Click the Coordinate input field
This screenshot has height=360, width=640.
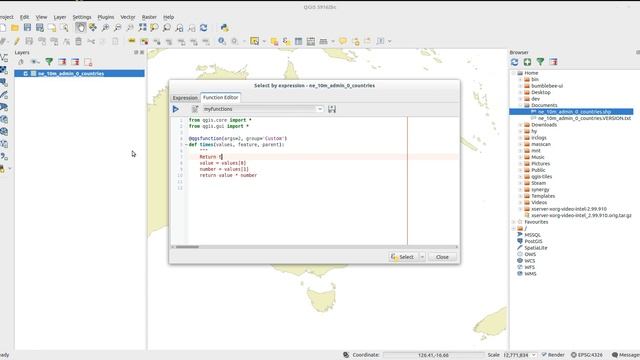click(x=433, y=355)
